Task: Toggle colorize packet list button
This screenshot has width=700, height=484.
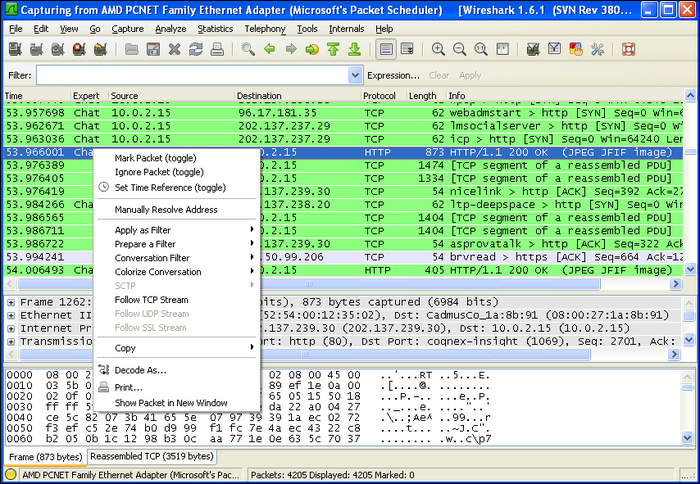Action: tap(386, 49)
